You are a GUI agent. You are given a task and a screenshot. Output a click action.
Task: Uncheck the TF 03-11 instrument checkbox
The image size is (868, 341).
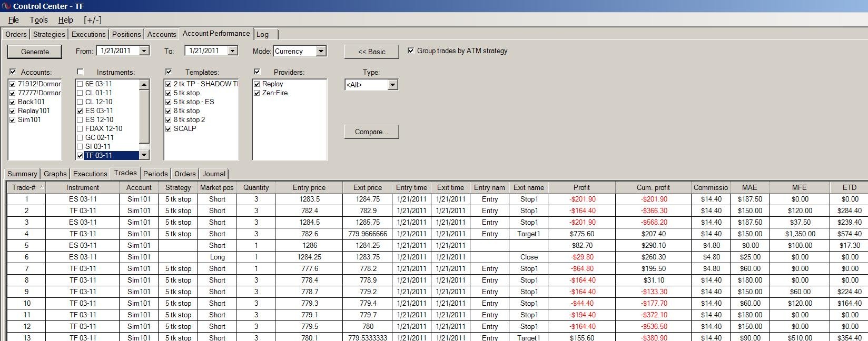click(x=80, y=155)
